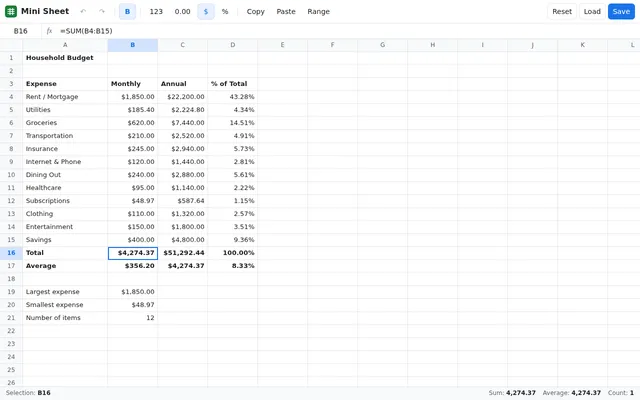Select the Healthcare label cell
This screenshot has height=400, width=640.
click(65, 188)
